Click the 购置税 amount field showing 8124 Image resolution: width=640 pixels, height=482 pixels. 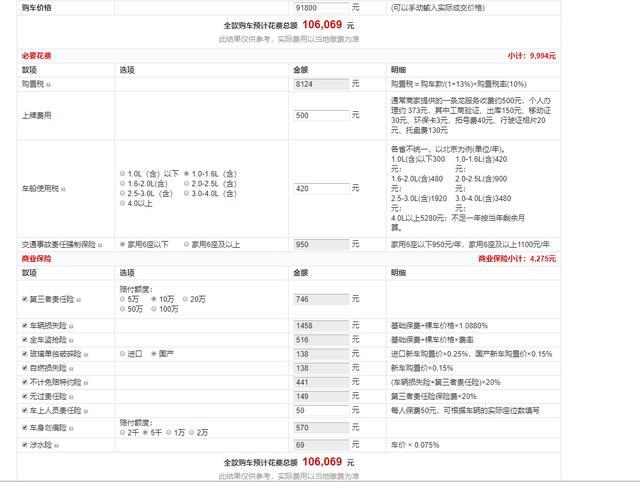321,84
